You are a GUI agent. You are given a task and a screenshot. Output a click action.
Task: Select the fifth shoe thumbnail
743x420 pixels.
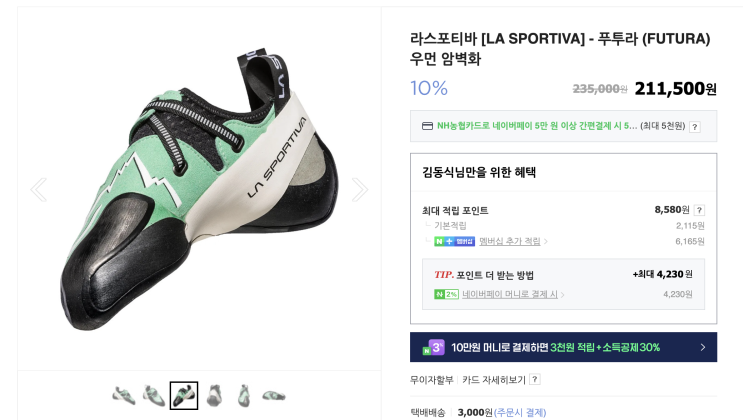point(244,396)
